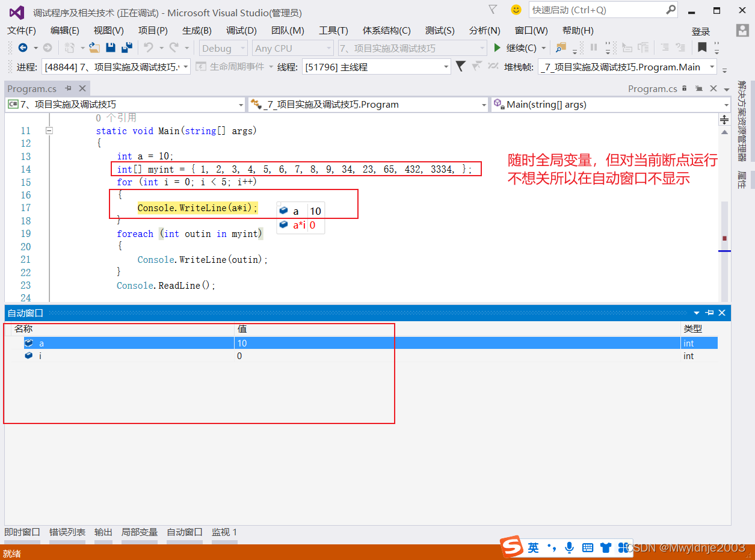Click the green Continue play icon
Image resolution: width=755 pixels, height=560 pixels.
pos(497,48)
